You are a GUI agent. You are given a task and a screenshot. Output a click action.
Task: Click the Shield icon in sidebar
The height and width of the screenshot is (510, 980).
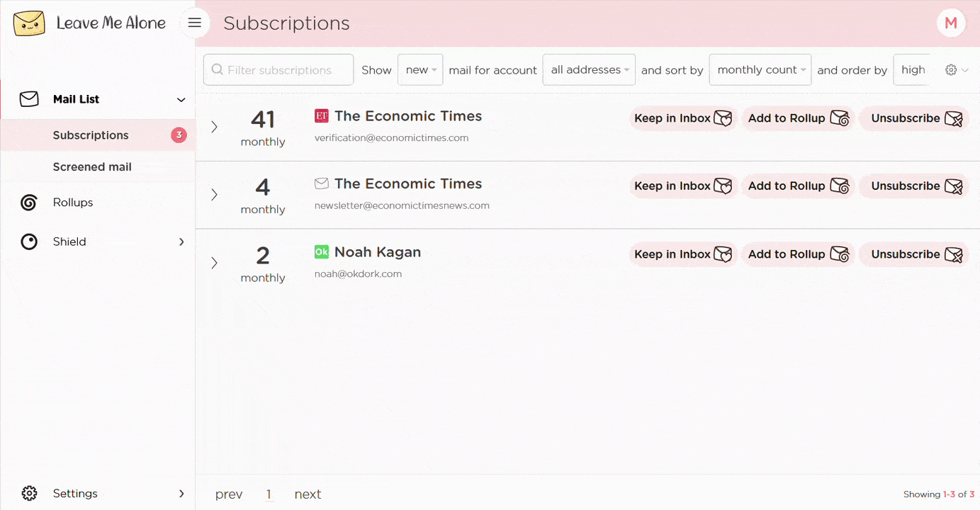(x=29, y=242)
